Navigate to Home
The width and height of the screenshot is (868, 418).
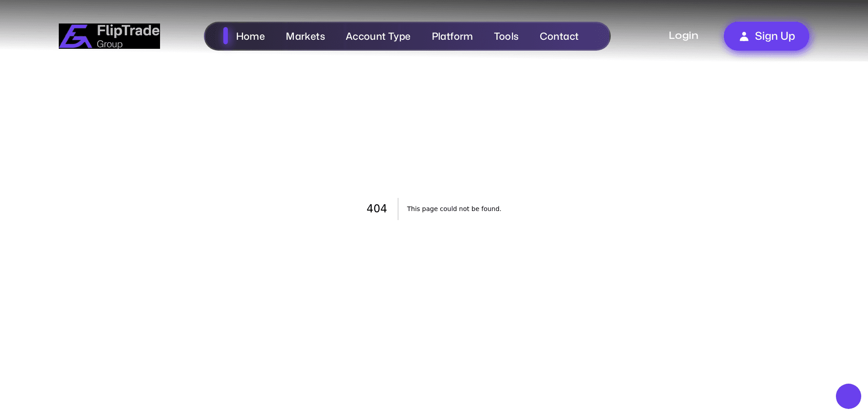[x=250, y=36]
